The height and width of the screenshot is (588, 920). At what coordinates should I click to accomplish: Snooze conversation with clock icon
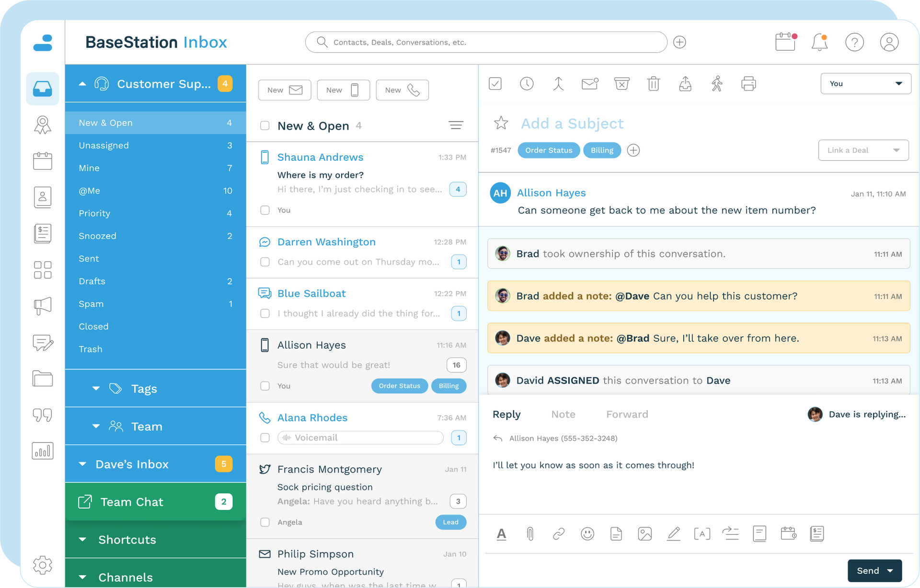[527, 84]
